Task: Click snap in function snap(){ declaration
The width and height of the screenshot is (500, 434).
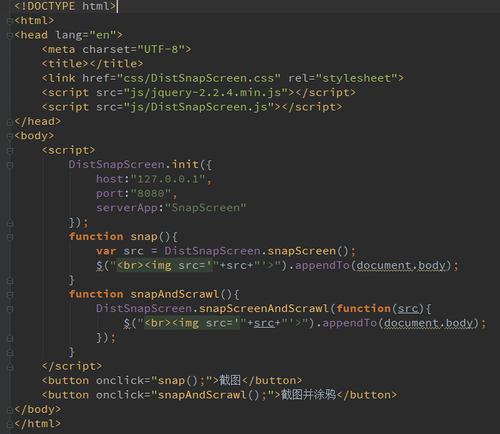Action: (x=144, y=236)
